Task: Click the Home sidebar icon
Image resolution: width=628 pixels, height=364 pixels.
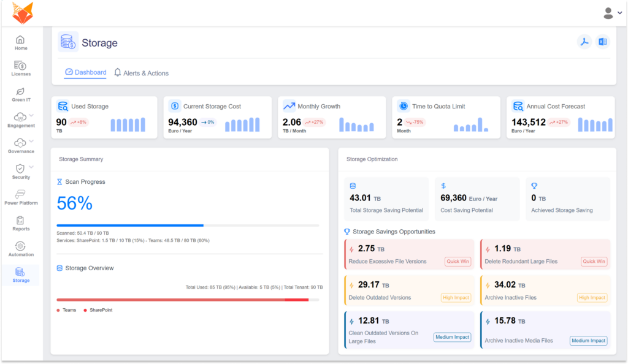Action: click(21, 42)
